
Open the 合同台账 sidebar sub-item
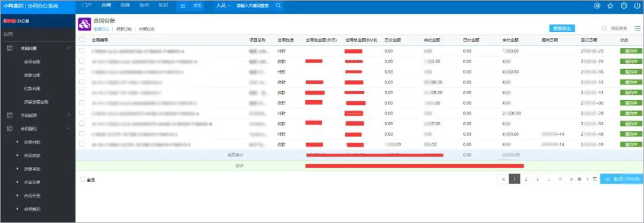pos(32,62)
